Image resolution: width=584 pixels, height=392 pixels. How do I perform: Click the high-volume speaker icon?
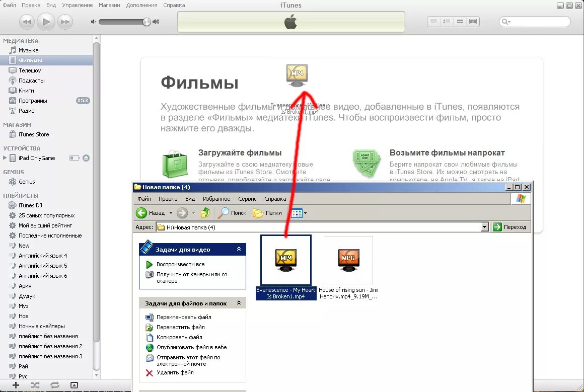click(x=156, y=22)
